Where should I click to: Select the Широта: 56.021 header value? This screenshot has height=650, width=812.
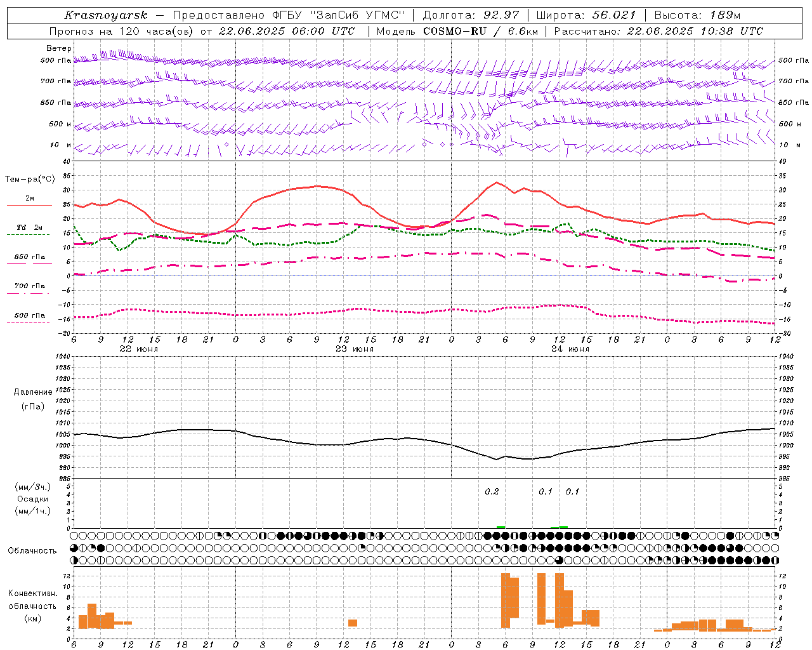pyautogui.click(x=586, y=15)
